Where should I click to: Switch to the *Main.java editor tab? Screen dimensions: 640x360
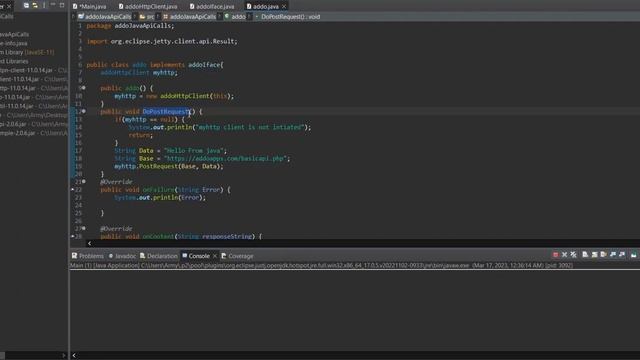click(90, 7)
